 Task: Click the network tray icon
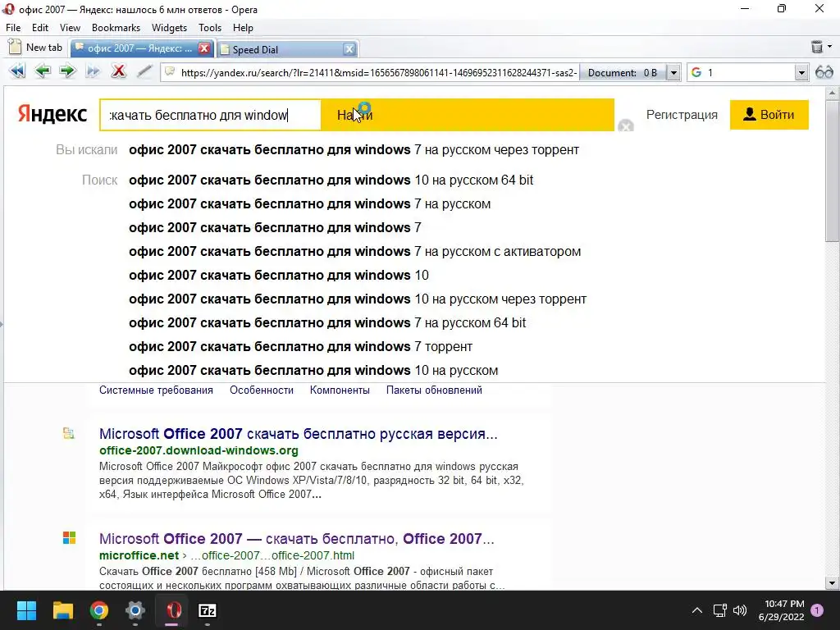[719, 610]
